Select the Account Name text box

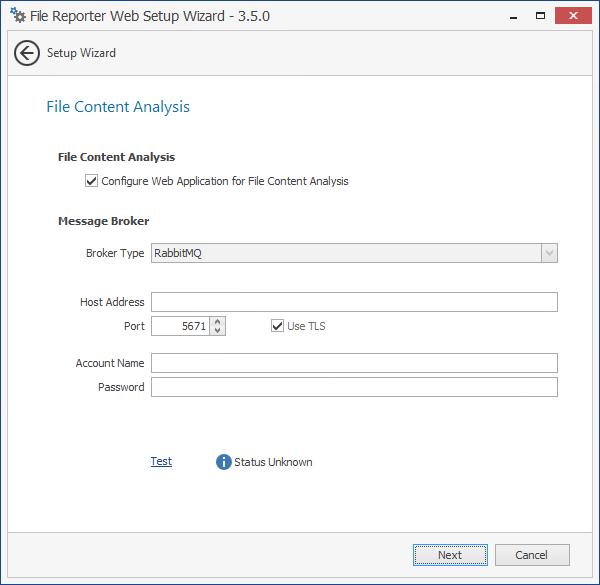point(354,363)
